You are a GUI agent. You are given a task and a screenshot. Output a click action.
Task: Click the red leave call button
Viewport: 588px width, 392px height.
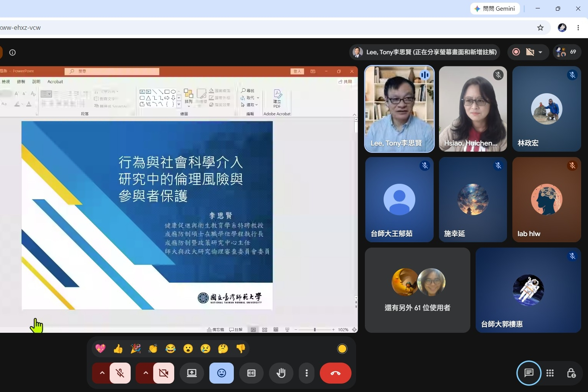335,373
